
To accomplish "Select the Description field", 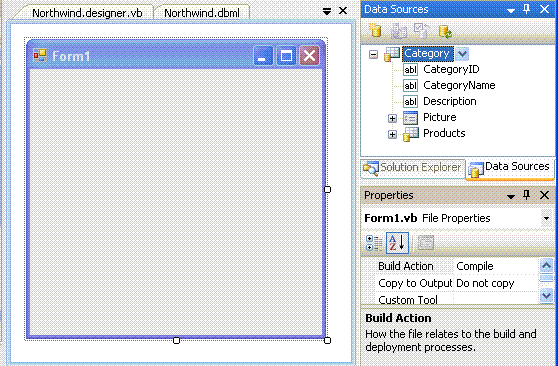I will coord(449,101).
